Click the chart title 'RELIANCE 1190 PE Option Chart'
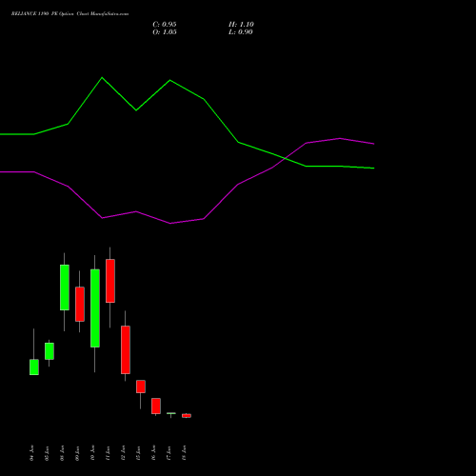The width and height of the screenshot is (476, 476). tap(50, 14)
